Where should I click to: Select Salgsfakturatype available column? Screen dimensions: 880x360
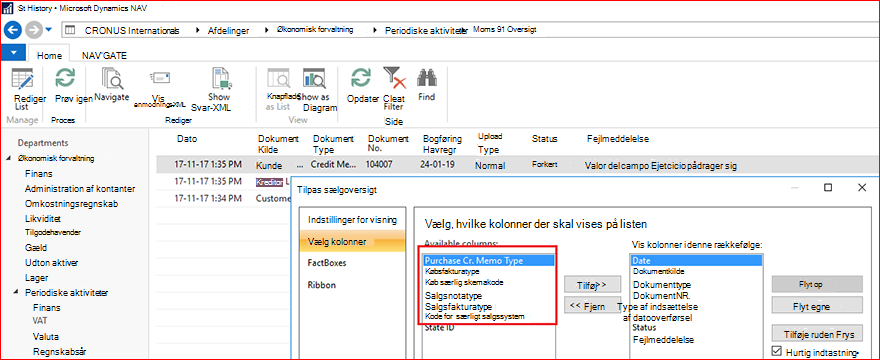459,307
